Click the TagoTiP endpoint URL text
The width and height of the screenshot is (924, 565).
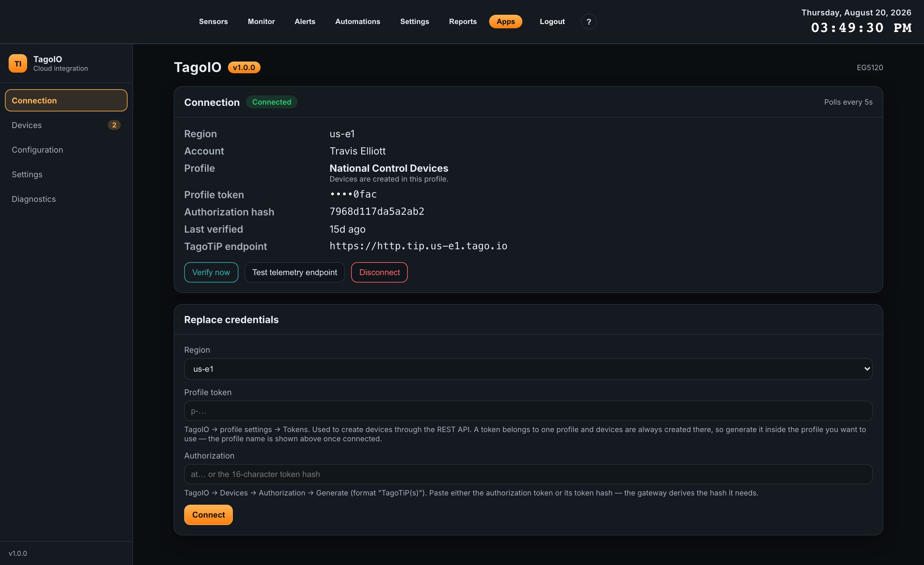418,246
